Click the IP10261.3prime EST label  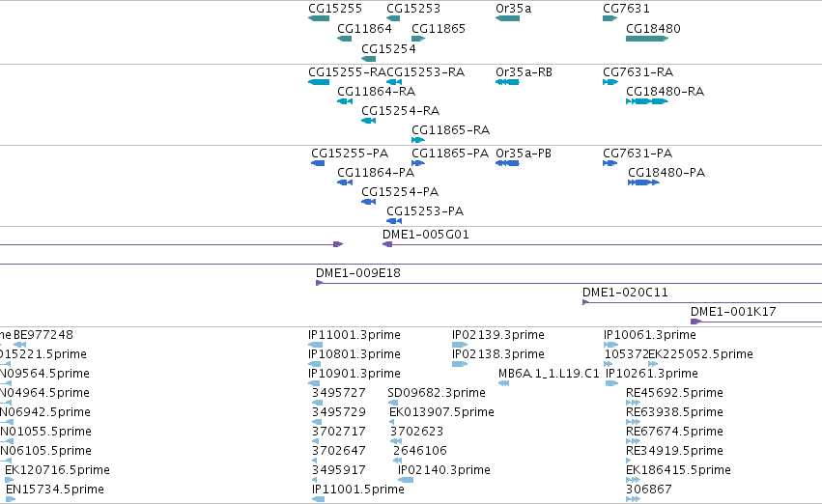[652, 374]
